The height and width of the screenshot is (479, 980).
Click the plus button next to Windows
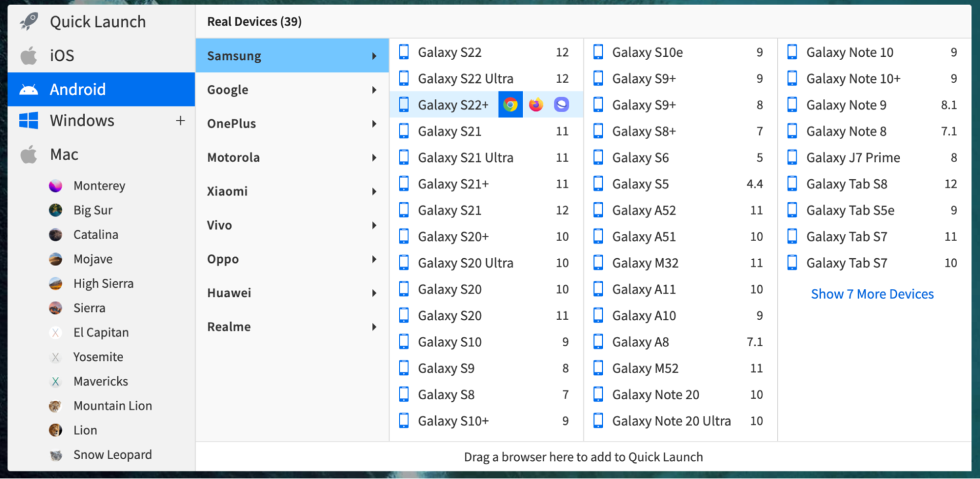tap(181, 120)
